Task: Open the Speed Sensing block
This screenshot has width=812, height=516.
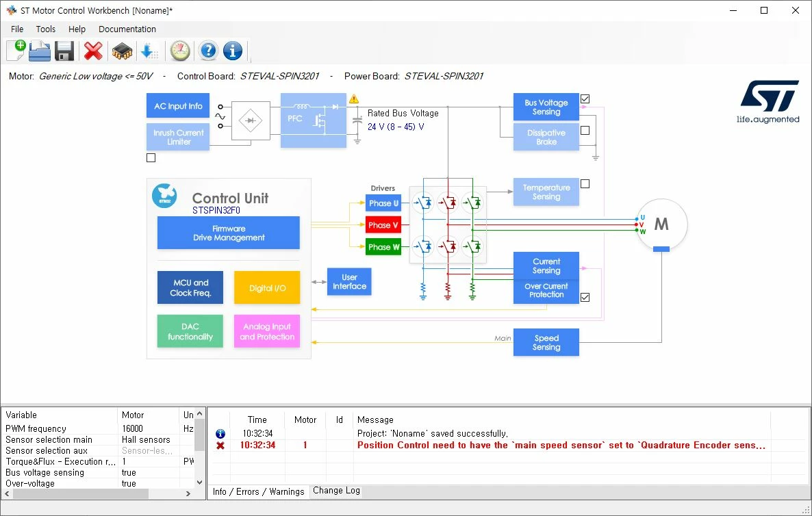Action: click(546, 343)
